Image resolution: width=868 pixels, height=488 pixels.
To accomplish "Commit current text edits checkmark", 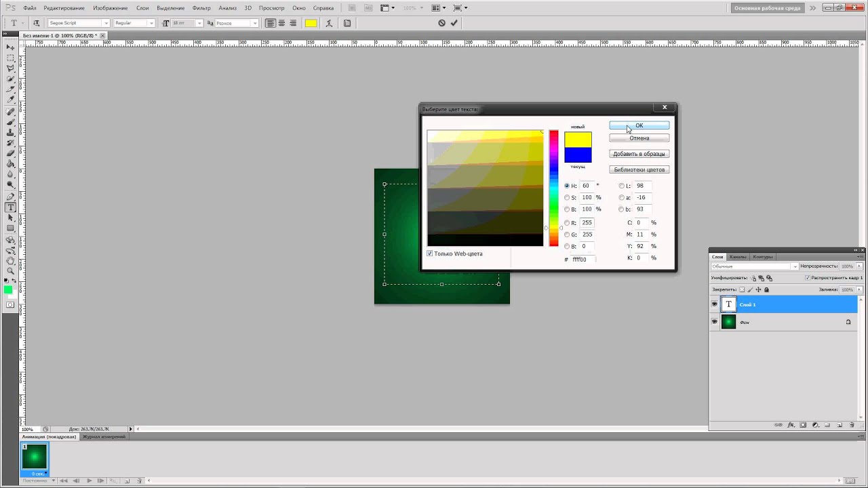I will coord(454,23).
